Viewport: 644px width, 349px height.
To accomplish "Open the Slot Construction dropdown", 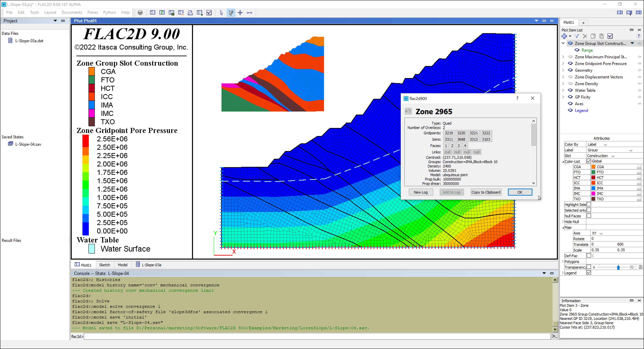I will pos(613,156).
